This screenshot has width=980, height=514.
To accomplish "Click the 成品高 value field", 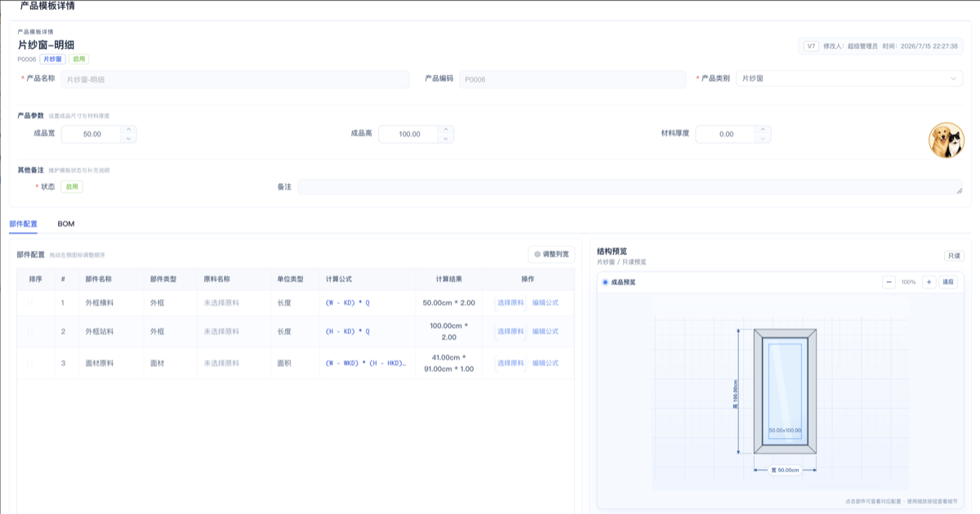I will 409,134.
